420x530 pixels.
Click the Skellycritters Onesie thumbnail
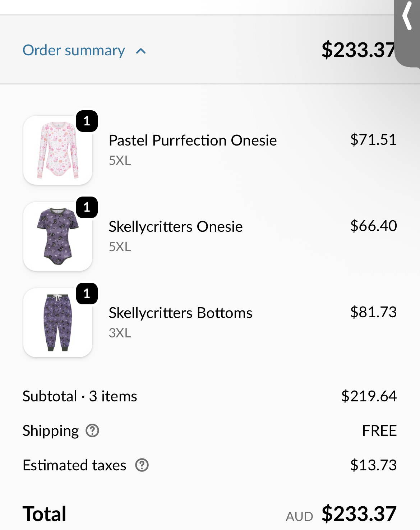click(57, 236)
